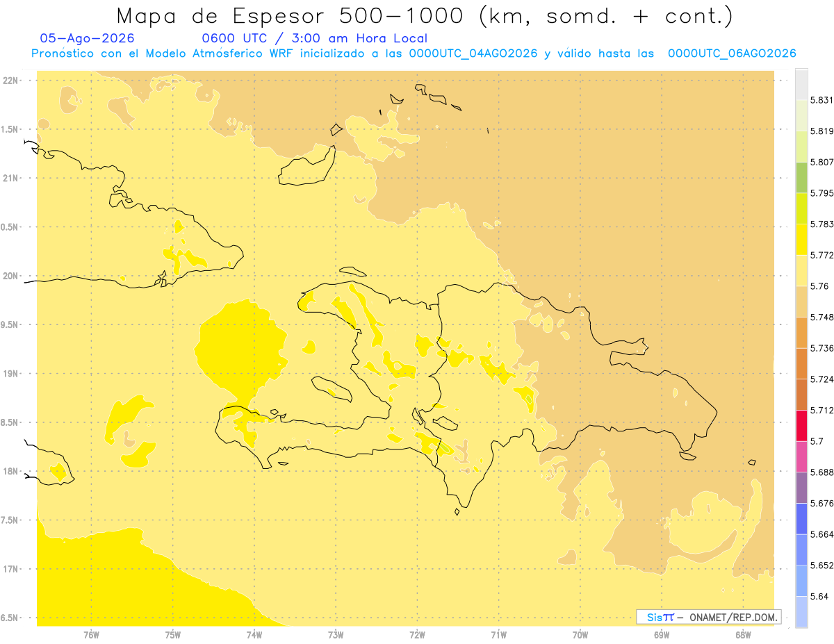Viewport: 834px width, 644px height.
Task: Click the longitude label '73W'
Action: pos(336,635)
